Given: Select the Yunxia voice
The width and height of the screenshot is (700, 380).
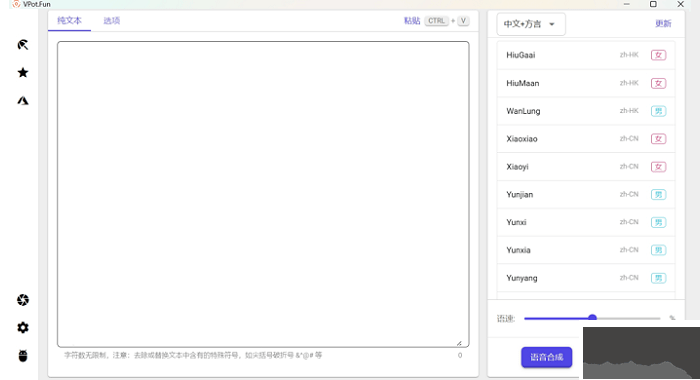Looking at the screenshot, I should pyautogui.click(x=586, y=250).
